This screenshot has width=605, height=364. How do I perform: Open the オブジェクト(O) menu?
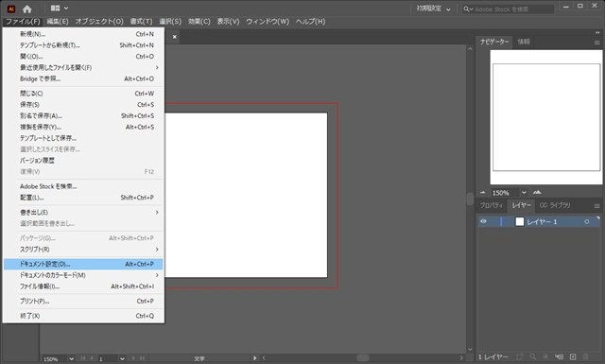99,21
